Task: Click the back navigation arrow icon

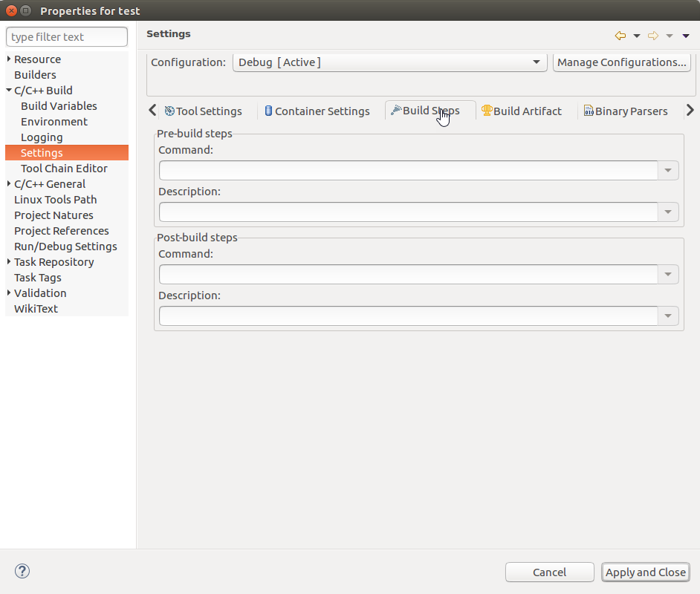Action: click(620, 36)
